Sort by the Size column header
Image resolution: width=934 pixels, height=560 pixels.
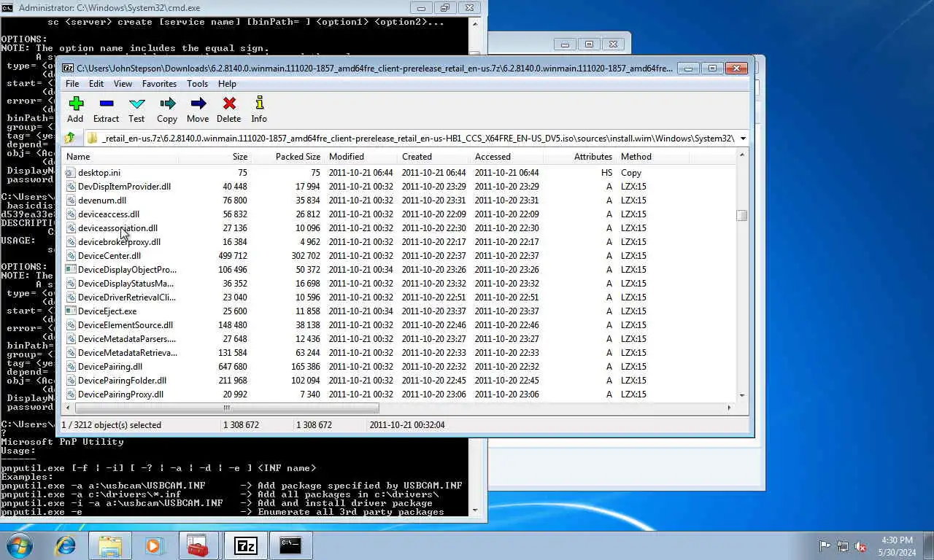point(215,157)
